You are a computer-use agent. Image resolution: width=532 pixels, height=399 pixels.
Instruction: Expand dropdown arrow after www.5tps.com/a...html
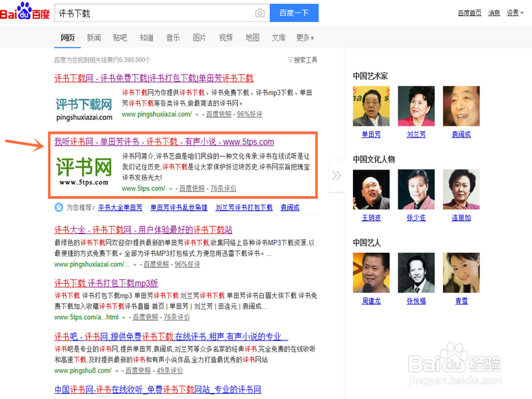(124, 318)
